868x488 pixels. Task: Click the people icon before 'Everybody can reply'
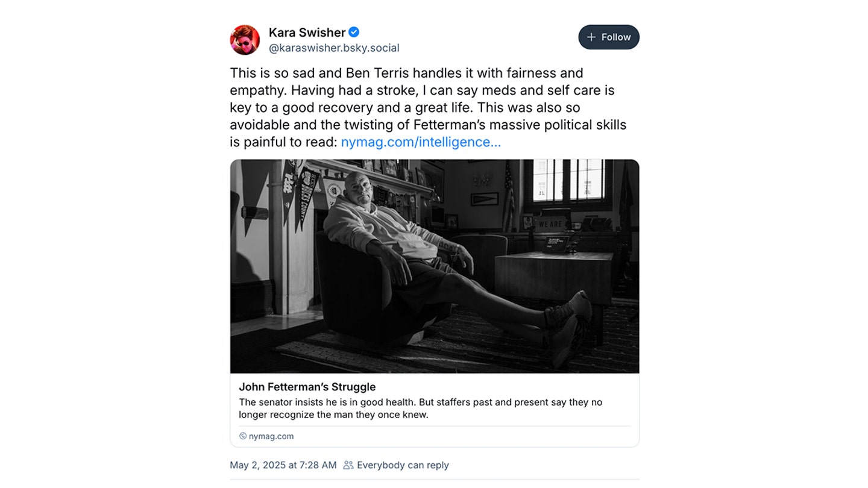(348, 465)
